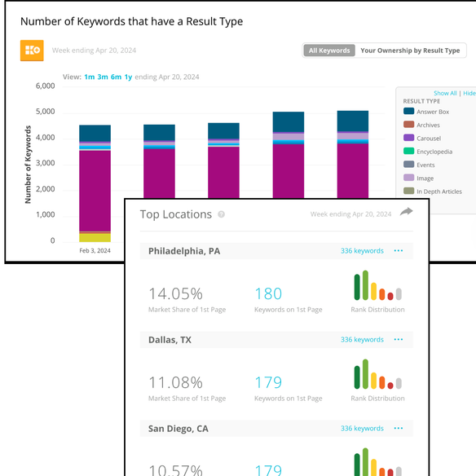Click the share arrow in Top Locations
This screenshot has width=476, height=476.
pyautogui.click(x=406, y=212)
